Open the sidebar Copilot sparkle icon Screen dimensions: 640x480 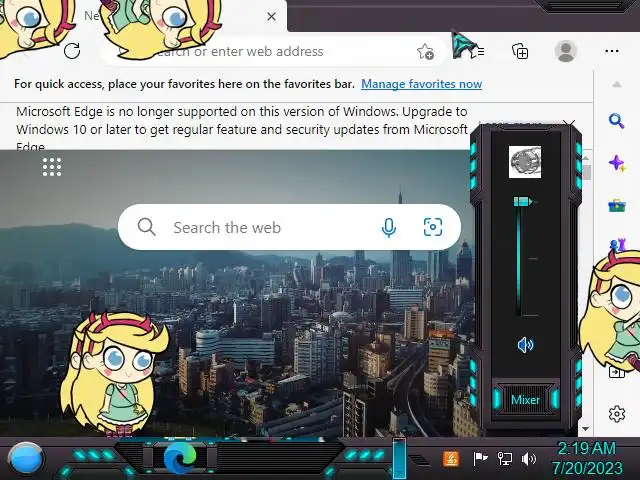(616, 163)
